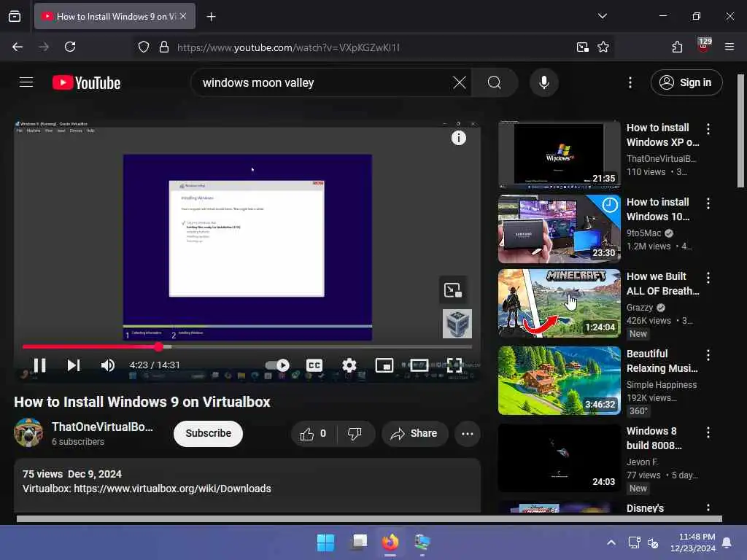Screen dimensions: 747x560
Task: Open options for Windows XP install video
Action: pyautogui.click(x=708, y=128)
